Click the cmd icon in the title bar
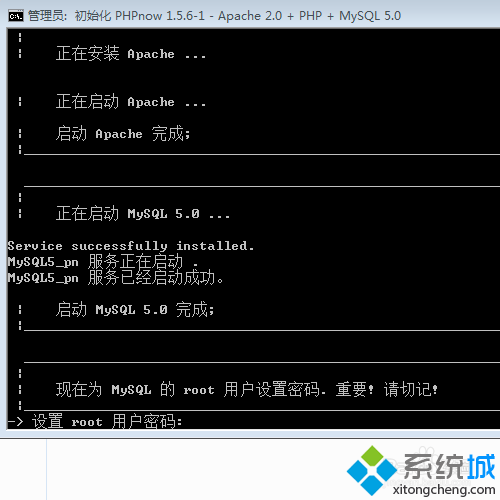 16,16
